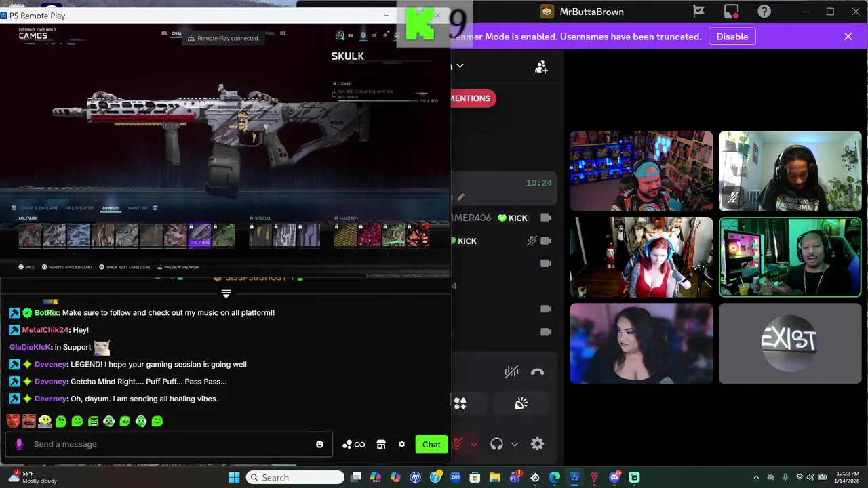868x488 pixels.
Task: Dismiss the Streamer Mode banner
Action: point(848,37)
